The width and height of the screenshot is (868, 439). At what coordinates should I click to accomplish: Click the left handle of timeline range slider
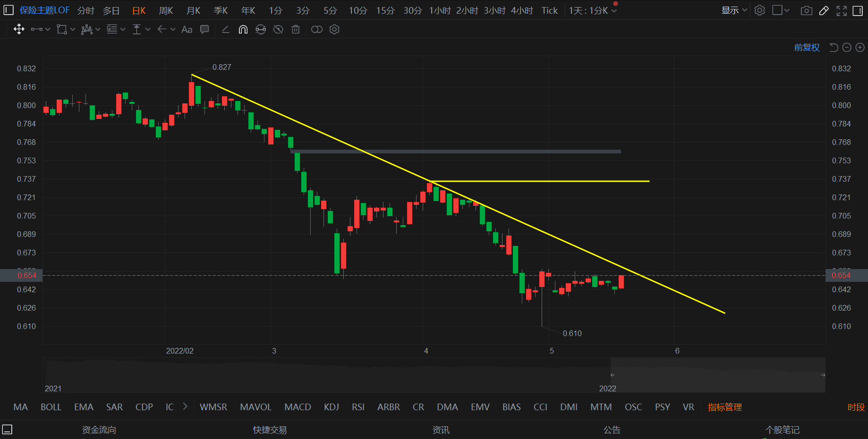pos(612,375)
